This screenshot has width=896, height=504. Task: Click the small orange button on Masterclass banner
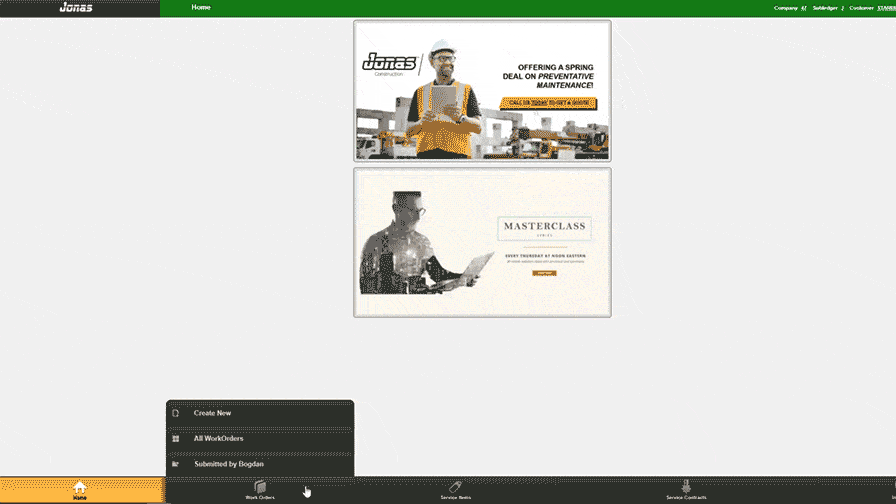click(x=544, y=273)
